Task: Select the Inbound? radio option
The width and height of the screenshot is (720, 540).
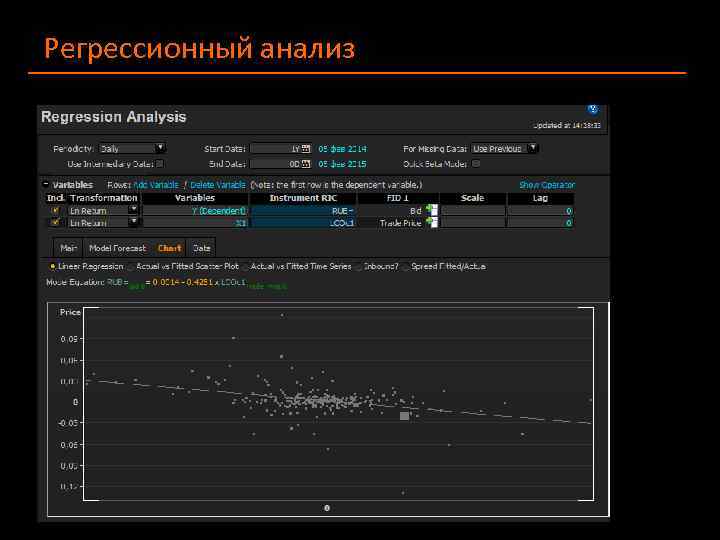Action: pyautogui.click(x=359, y=266)
